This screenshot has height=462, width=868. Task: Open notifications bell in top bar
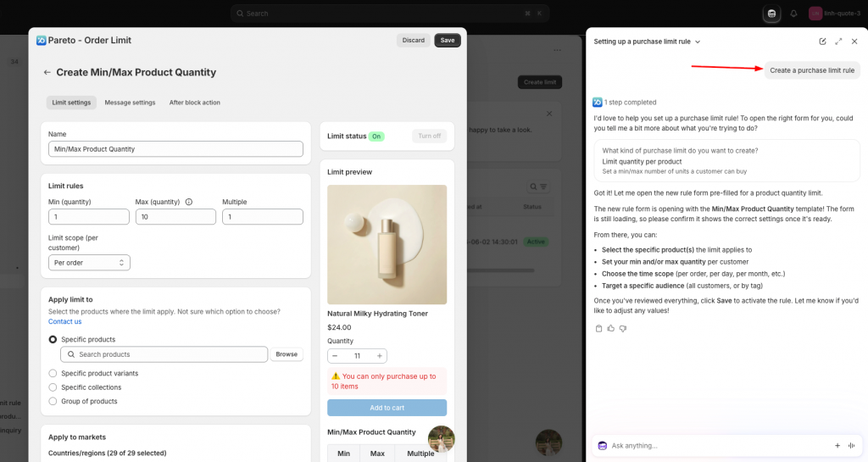[793, 14]
